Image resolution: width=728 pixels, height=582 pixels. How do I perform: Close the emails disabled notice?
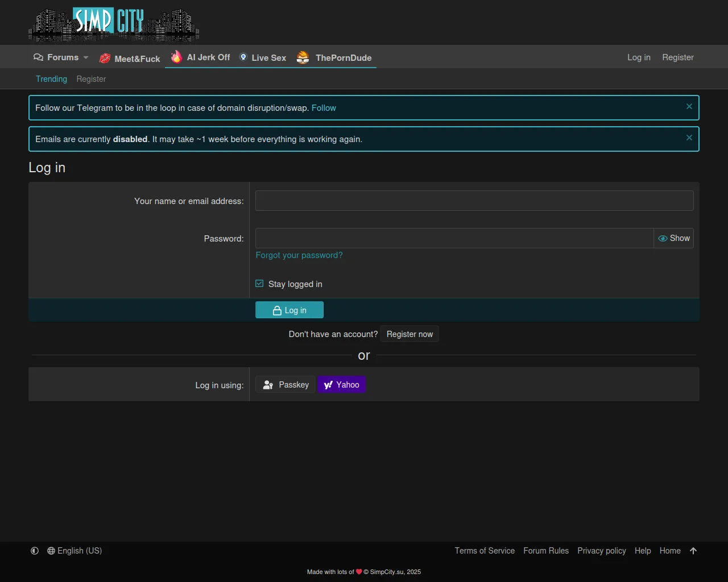pyautogui.click(x=689, y=138)
